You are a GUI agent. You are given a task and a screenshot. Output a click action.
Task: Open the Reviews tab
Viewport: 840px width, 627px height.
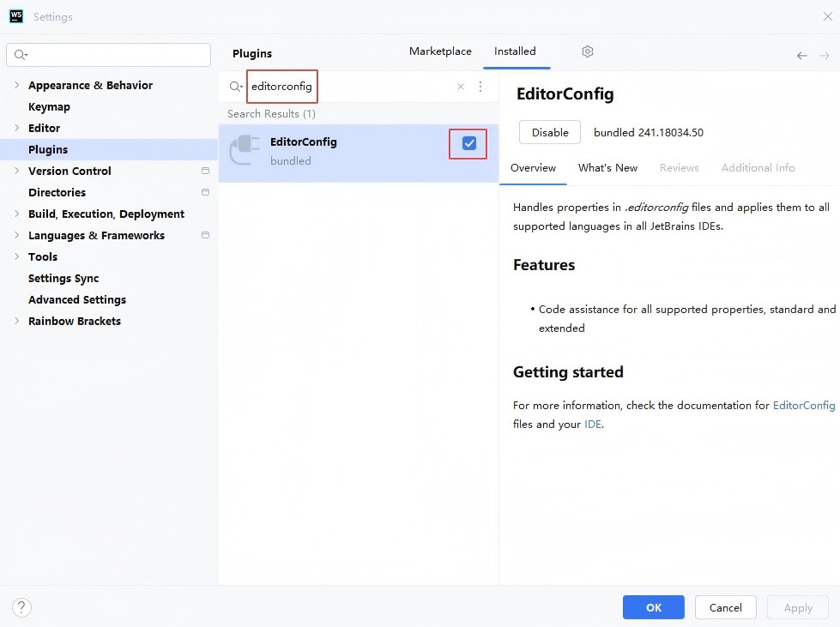tap(679, 168)
